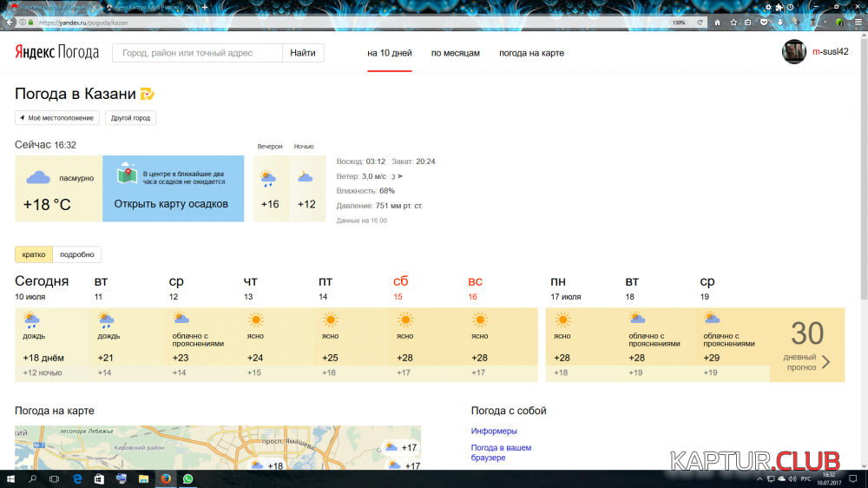Open WhatsApp from taskbar
This screenshot has height=488, width=868.
187,479
